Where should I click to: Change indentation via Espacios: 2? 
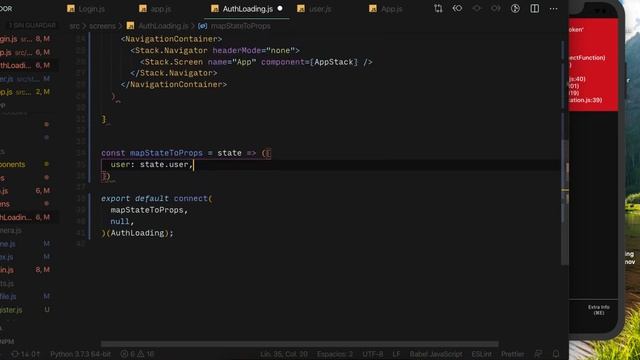[335, 354]
